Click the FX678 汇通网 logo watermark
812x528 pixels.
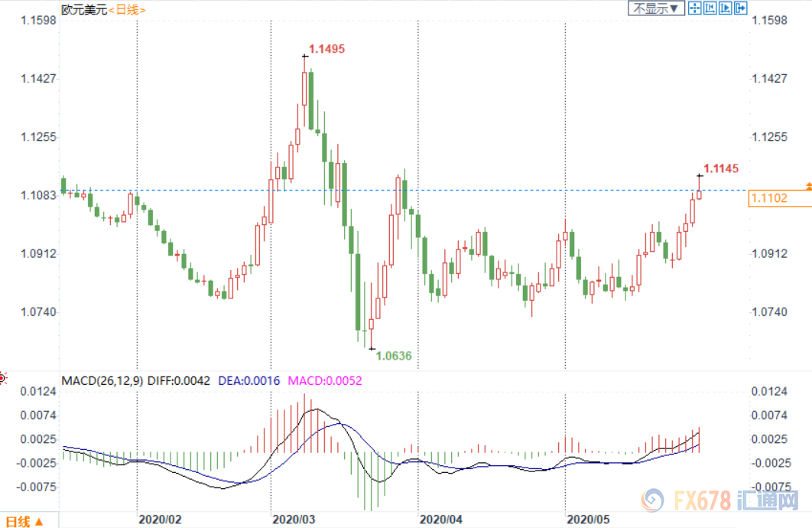click(x=721, y=501)
